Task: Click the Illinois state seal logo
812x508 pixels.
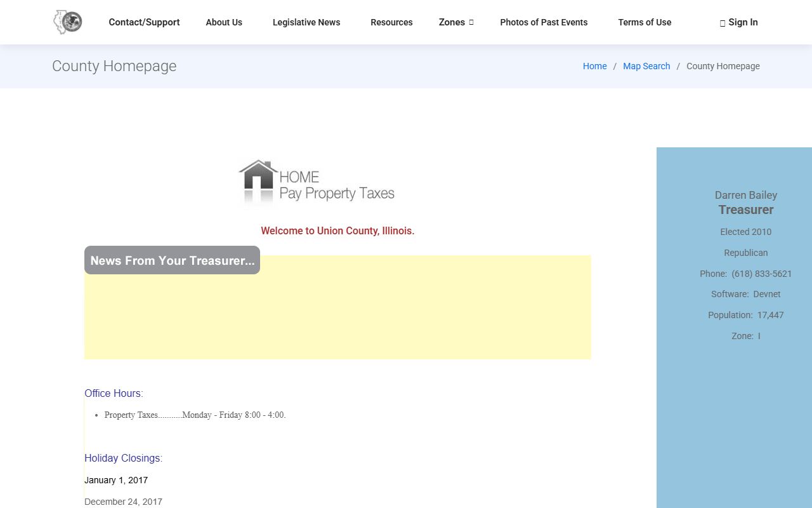Action: pyautogui.click(x=68, y=22)
